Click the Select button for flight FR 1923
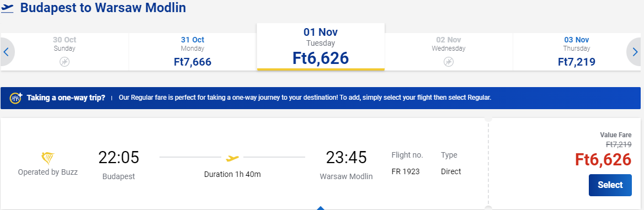644x210 pixels. click(x=610, y=185)
